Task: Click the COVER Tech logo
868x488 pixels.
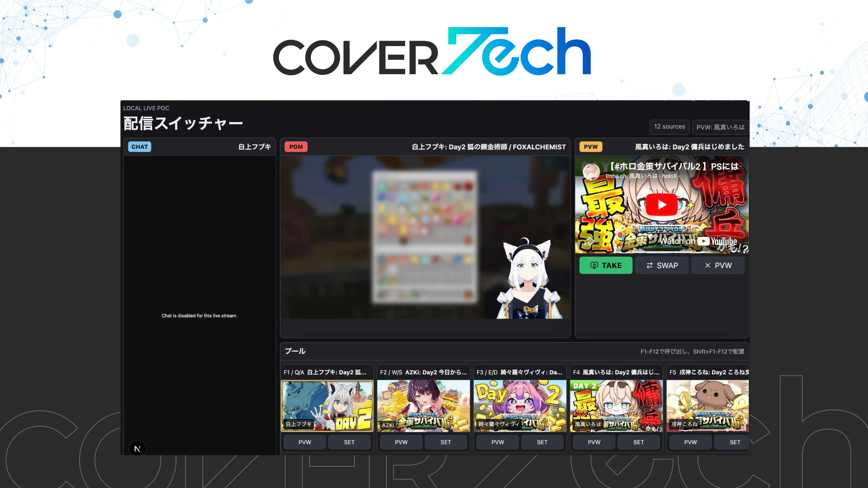Action: pyautogui.click(x=432, y=51)
